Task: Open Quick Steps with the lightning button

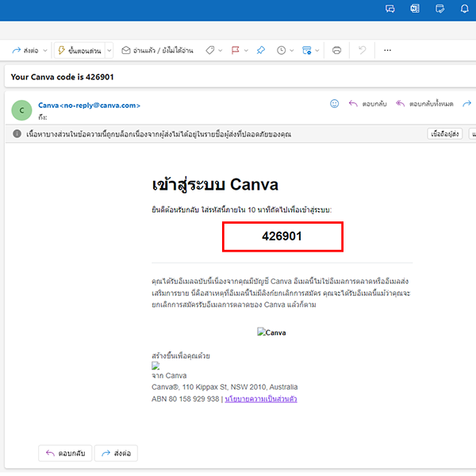Action: tap(79, 51)
